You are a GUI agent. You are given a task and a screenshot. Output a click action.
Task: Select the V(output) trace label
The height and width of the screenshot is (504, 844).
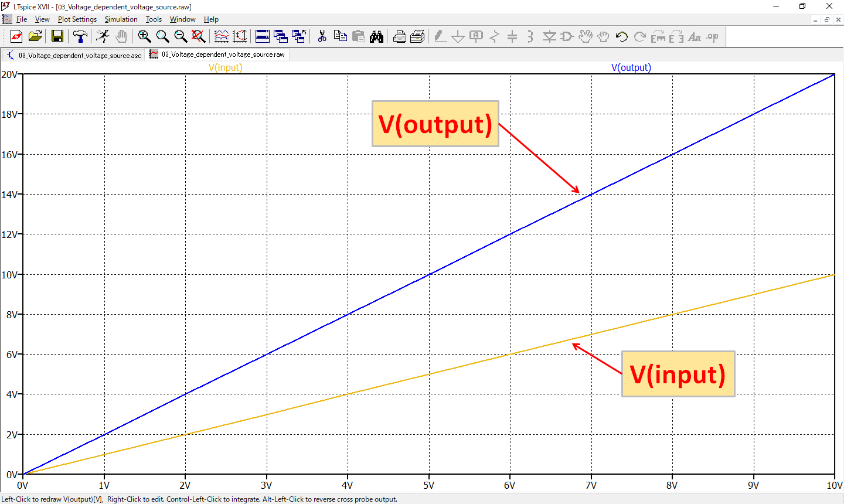632,67
